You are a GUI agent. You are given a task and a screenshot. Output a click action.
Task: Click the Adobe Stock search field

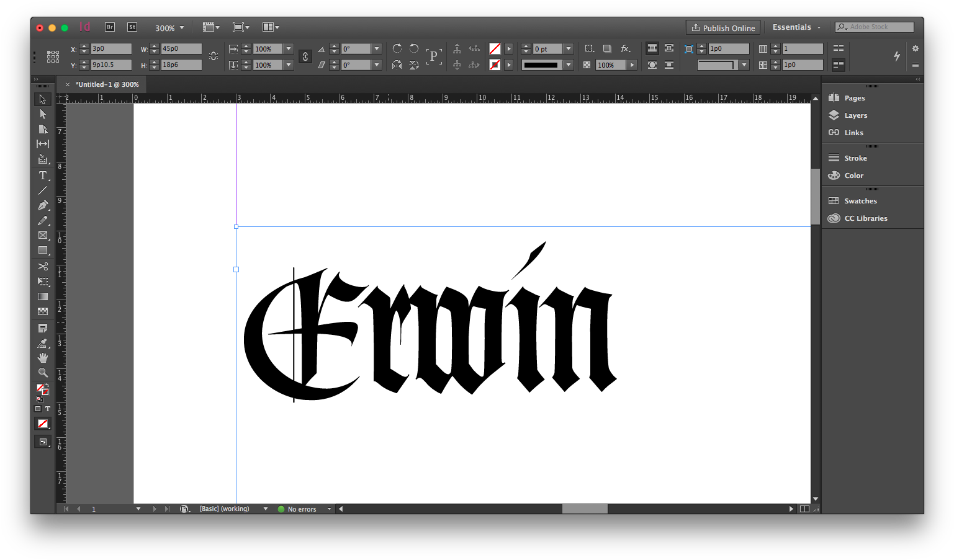pyautogui.click(x=875, y=27)
